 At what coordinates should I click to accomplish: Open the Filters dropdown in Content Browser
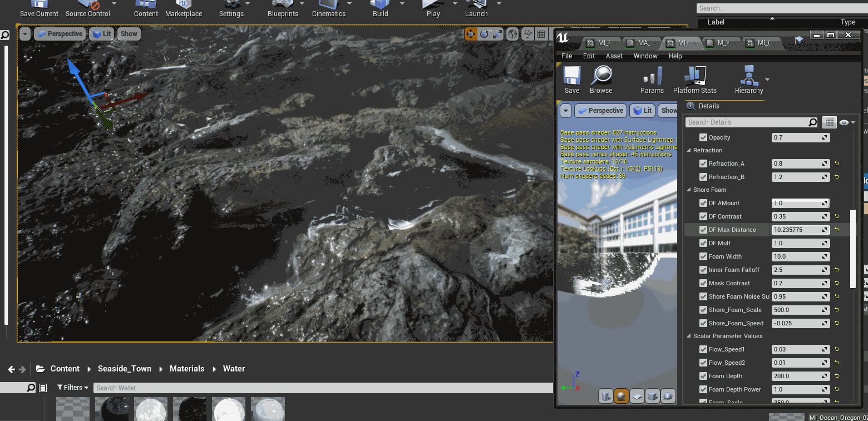73,388
